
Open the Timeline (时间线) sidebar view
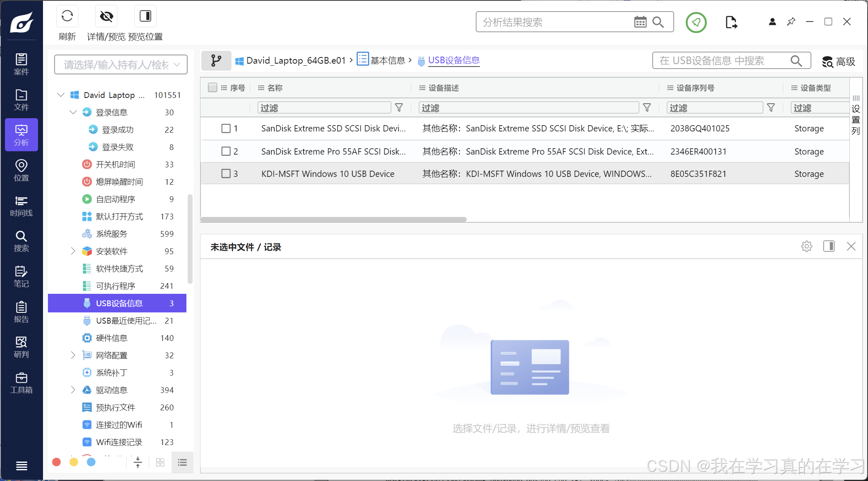point(21,206)
